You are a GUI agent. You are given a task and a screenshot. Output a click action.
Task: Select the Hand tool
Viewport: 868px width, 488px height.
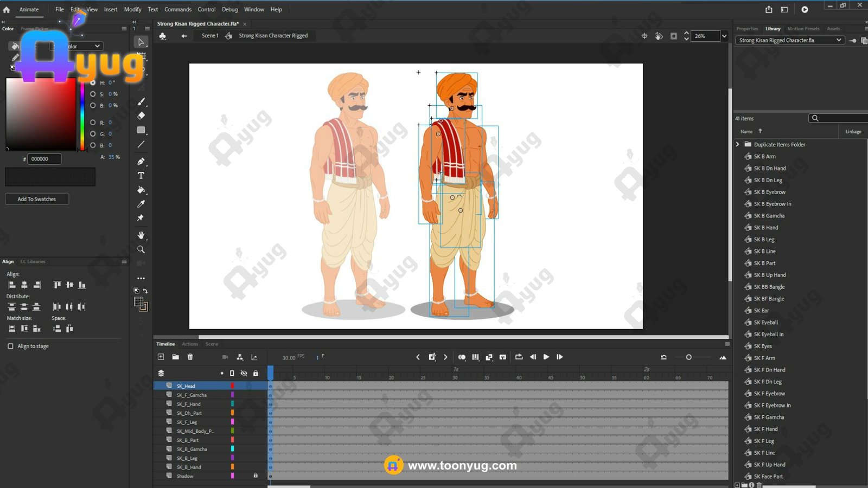pos(141,235)
